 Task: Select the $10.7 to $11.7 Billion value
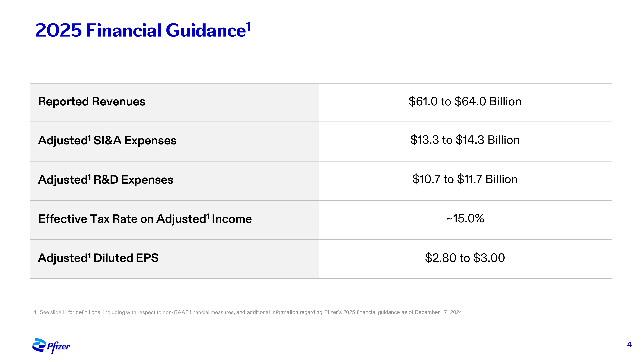click(x=465, y=179)
